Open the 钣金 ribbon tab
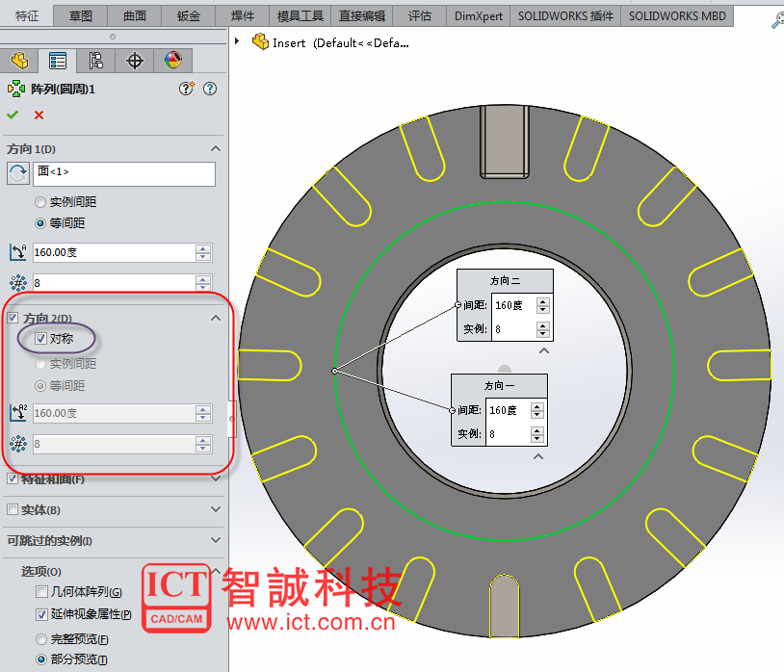This screenshot has width=784, height=672. [189, 16]
